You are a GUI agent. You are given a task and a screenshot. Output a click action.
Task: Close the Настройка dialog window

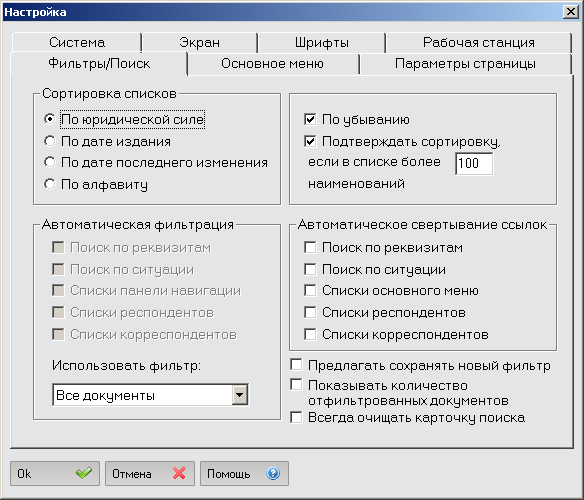pos(571,12)
